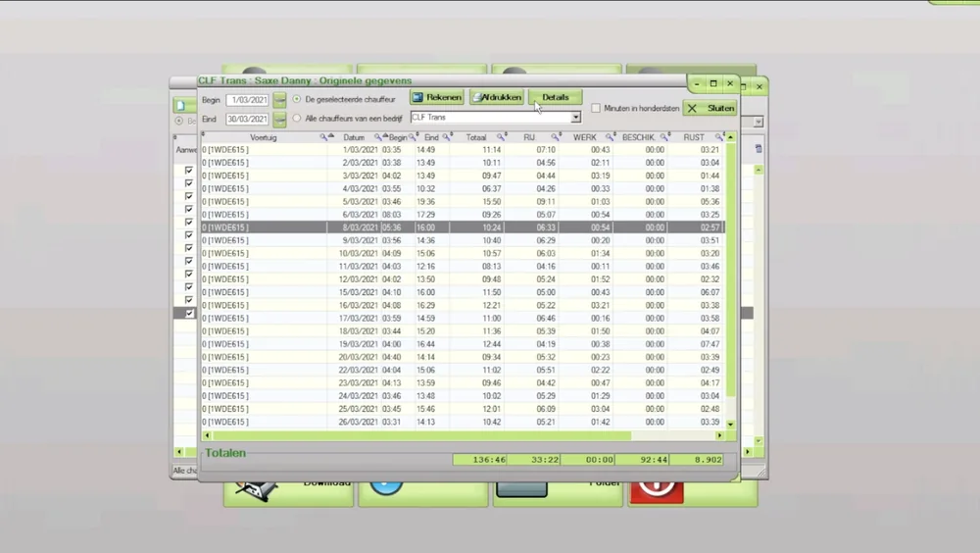The image size is (980, 553).
Task: Sort the table by the RUST column header
Action: tap(694, 137)
